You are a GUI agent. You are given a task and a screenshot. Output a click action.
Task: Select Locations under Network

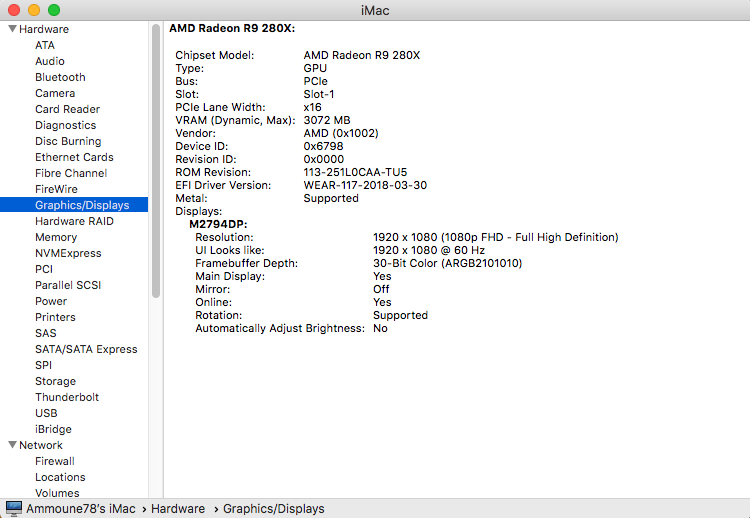60,477
